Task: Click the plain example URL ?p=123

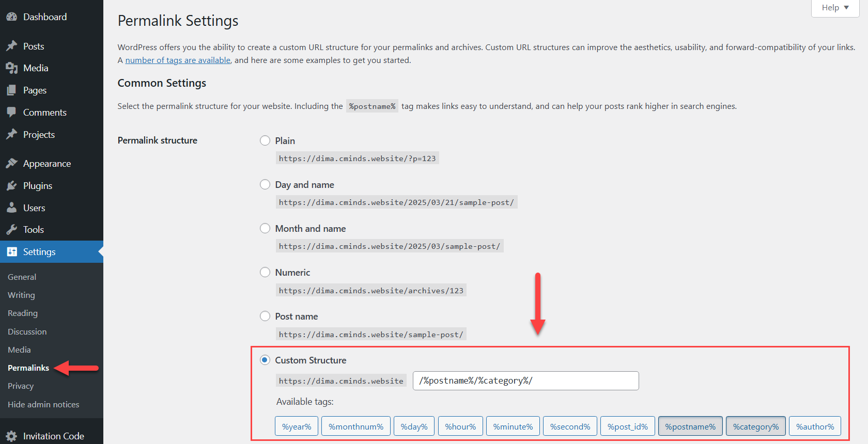Action: click(358, 158)
